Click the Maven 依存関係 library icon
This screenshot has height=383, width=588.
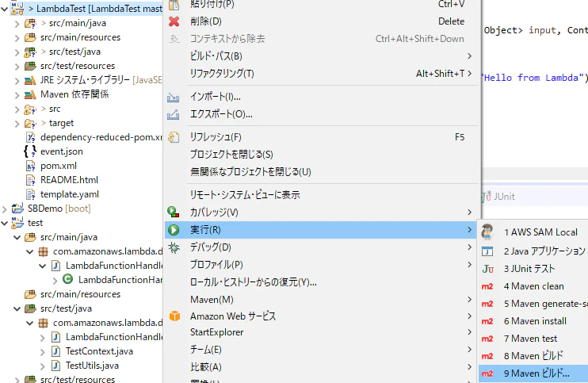click(30, 94)
